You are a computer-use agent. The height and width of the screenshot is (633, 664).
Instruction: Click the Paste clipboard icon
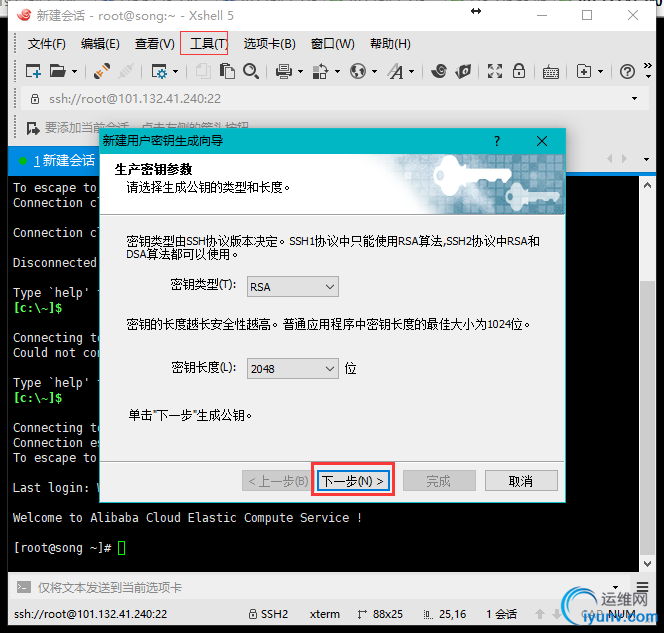point(227,71)
